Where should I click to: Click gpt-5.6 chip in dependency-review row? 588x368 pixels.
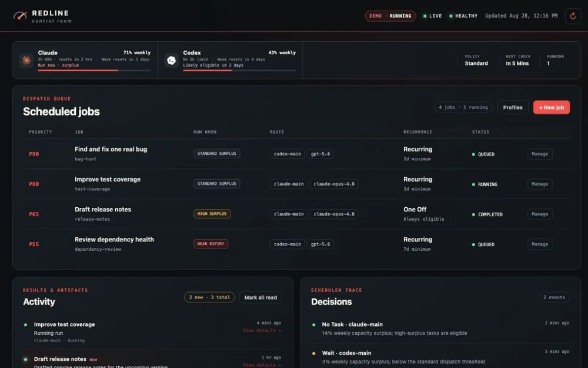tap(320, 244)
